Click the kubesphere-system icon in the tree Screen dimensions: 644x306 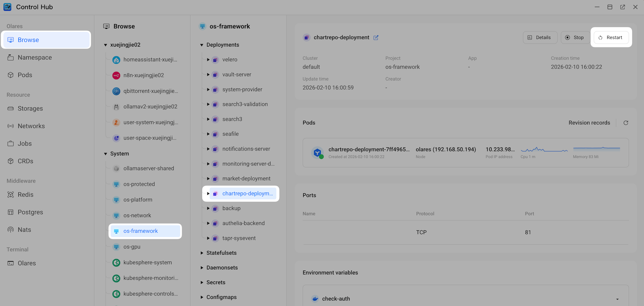pos(116,263)
